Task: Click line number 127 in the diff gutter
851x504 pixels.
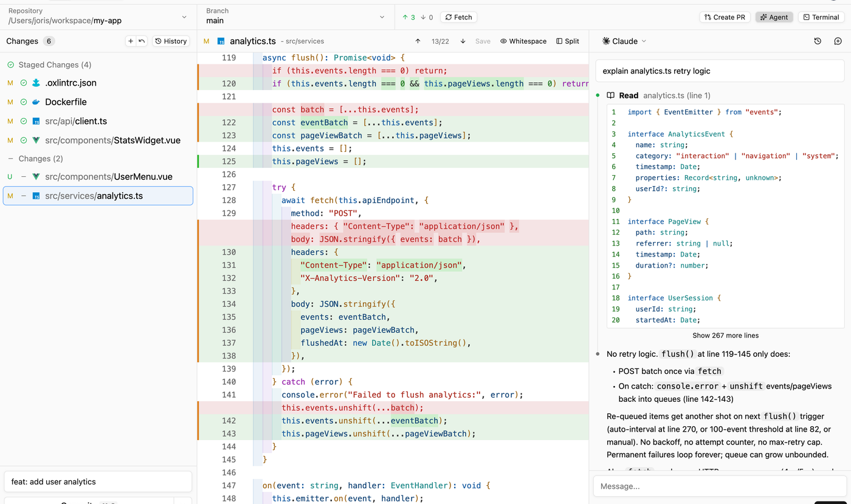Action: [x=229, y=187]
